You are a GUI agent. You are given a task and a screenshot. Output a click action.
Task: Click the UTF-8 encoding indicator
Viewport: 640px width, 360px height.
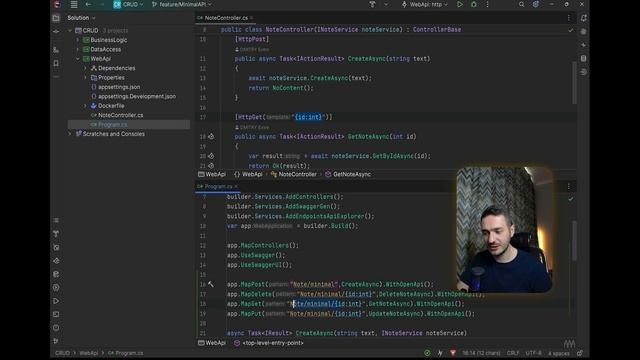533,353
